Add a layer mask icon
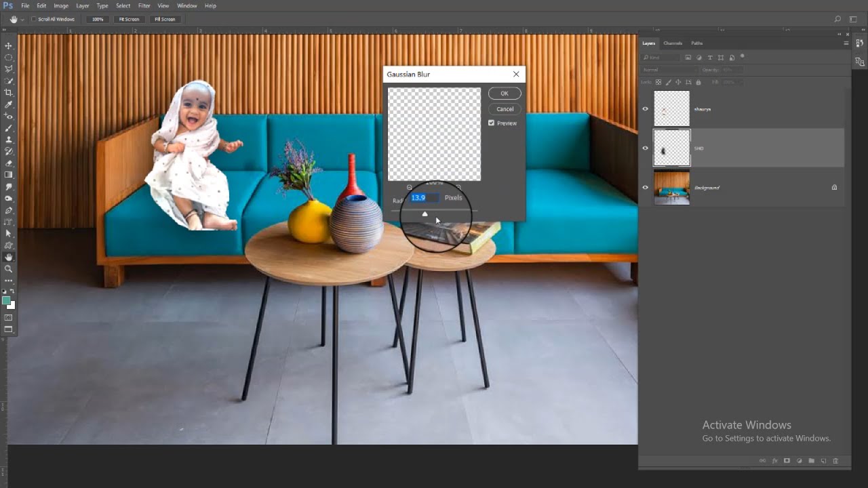Viewport: 868px width, 488px height. point(787,461)
